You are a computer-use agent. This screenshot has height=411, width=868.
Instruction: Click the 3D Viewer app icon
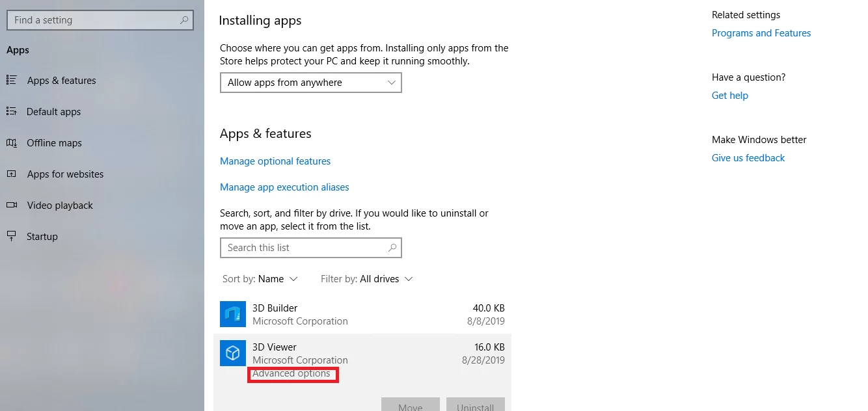click(232, 353)
